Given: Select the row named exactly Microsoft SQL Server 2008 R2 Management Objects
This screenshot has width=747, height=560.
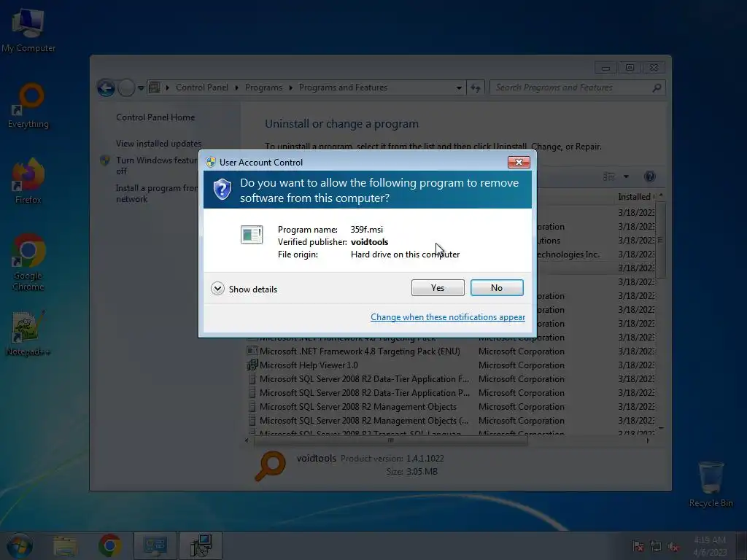Looking at the screenshot, I should coord(450,406).
